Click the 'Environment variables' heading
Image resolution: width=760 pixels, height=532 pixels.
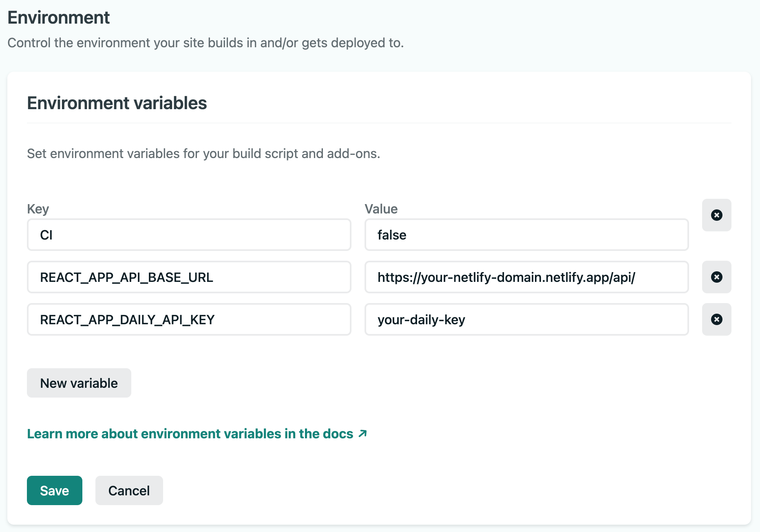117,103
